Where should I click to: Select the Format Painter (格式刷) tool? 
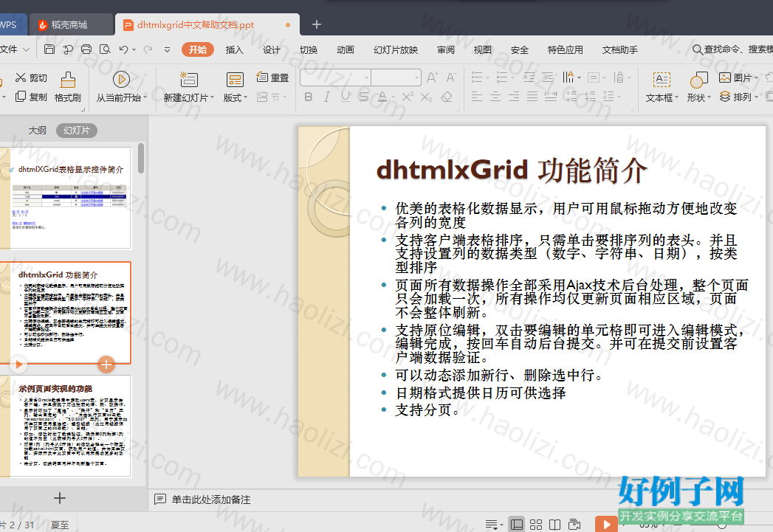coord(67,87)
